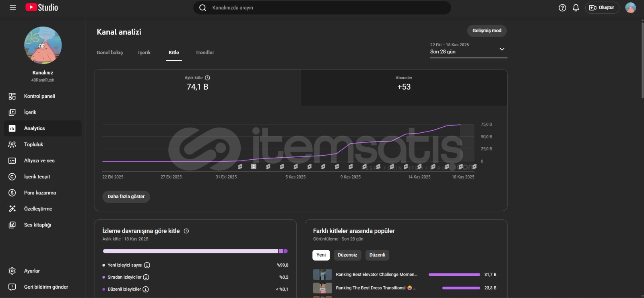Image resolution: width=644 pixels, height=298 pixels.
Task: Switch to the Trendler tab
Action: coord(204,53)
